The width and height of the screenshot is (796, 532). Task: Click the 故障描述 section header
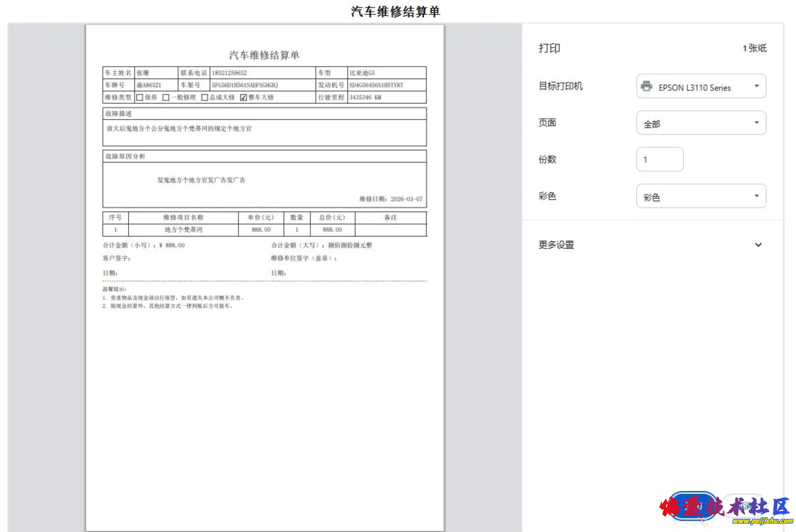(x=118, y=114)
